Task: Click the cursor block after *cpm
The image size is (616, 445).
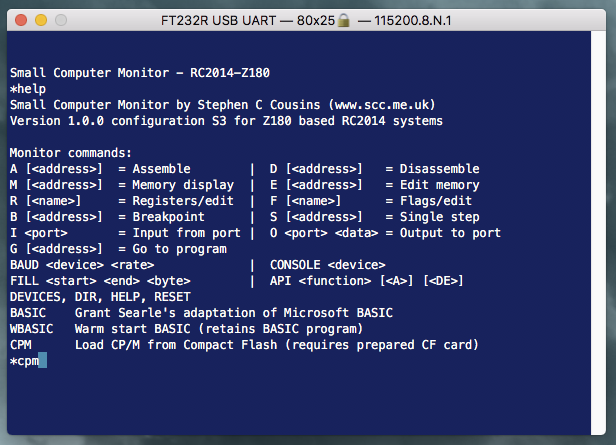Action: (x=42, y=361)
